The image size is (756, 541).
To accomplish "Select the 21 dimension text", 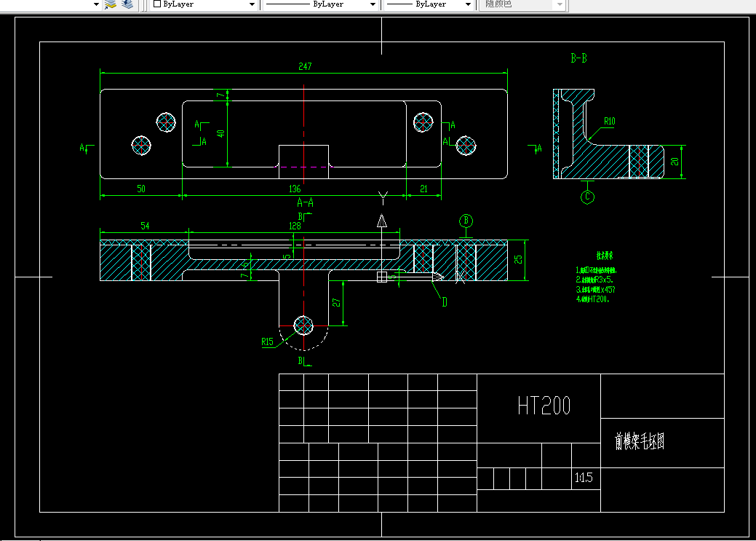I will pos(423,189).
